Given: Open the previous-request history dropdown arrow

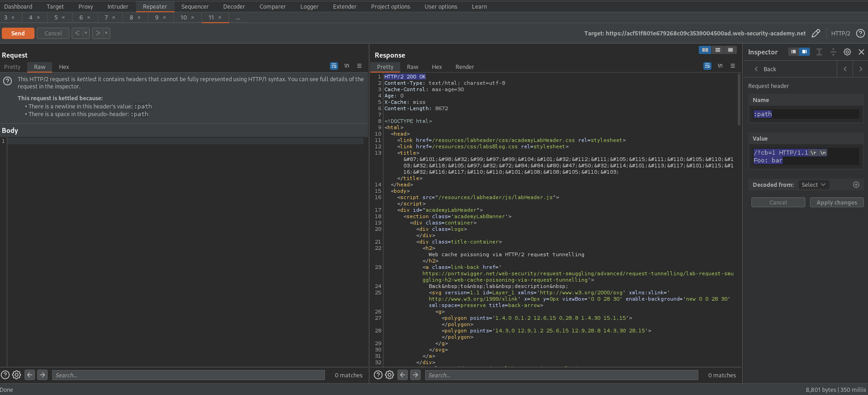Looking at the screenshot, I should pyautogui.click(x=86, y=33).
